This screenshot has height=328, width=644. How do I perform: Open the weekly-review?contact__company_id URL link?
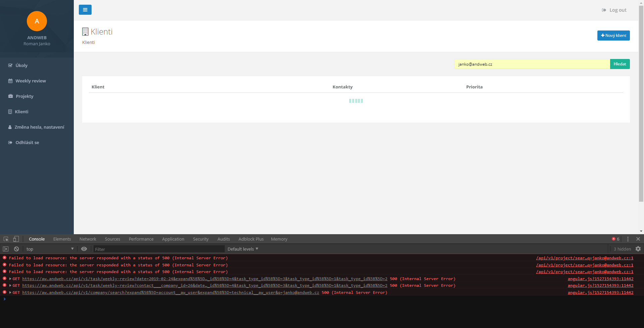pos(205,285)
